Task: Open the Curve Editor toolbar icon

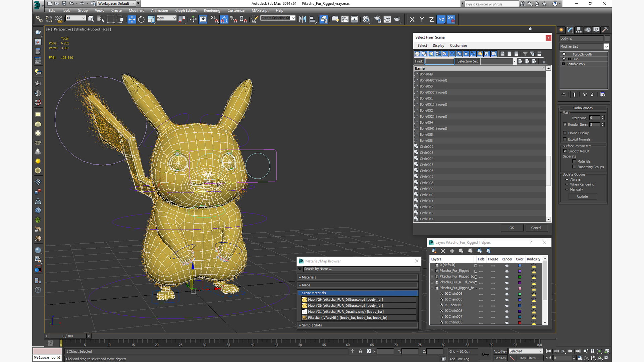Action: tap(345, 19)
